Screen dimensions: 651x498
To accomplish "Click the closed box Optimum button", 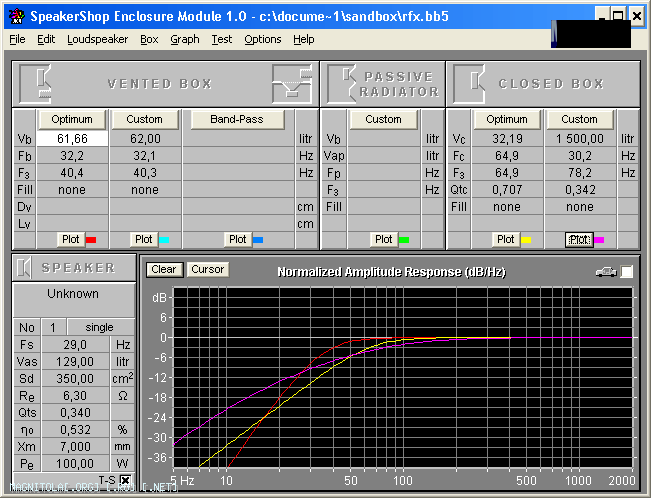I will coord(507,120).
